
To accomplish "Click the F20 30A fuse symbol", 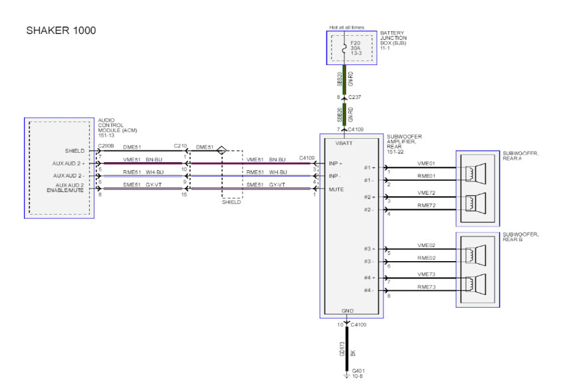I will (x=344, y=48).
